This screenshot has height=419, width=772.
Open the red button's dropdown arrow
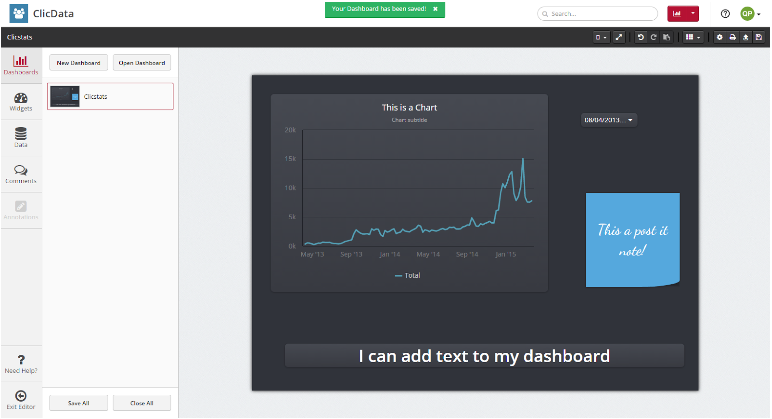pyautogui.click(x=693, y=13)
